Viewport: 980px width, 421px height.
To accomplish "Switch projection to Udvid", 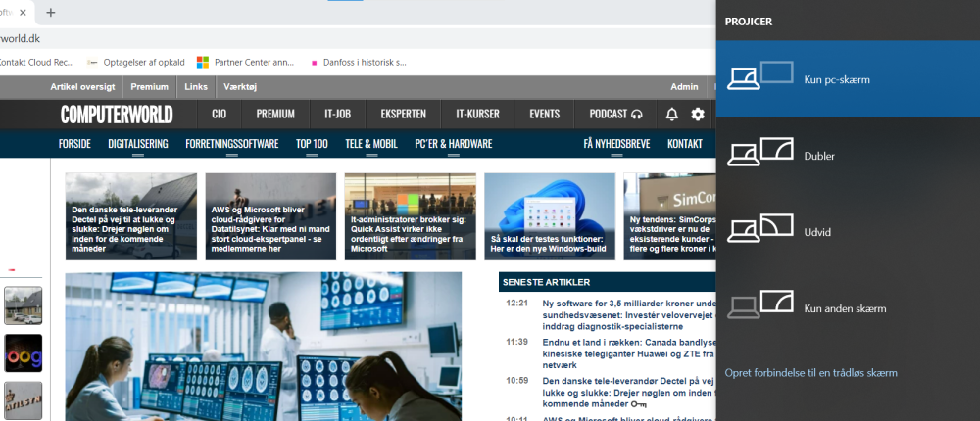I will click(x=848, y=231).
